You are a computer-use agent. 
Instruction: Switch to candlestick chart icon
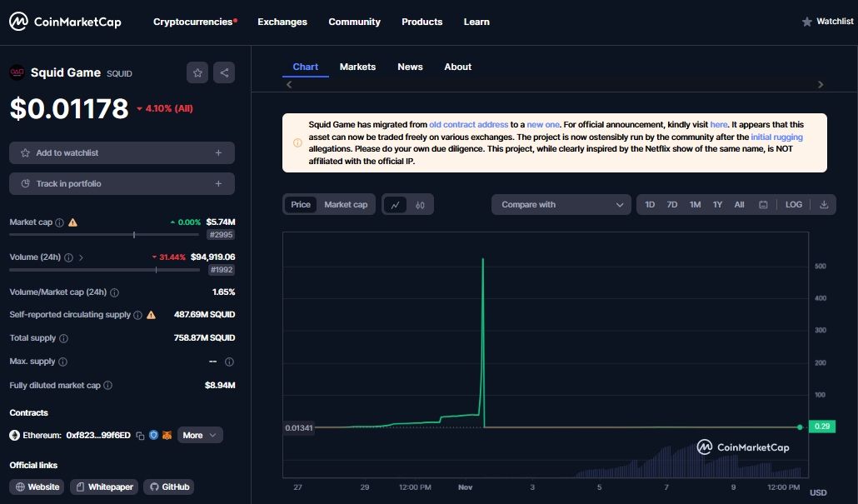click(x=421, y=205)
